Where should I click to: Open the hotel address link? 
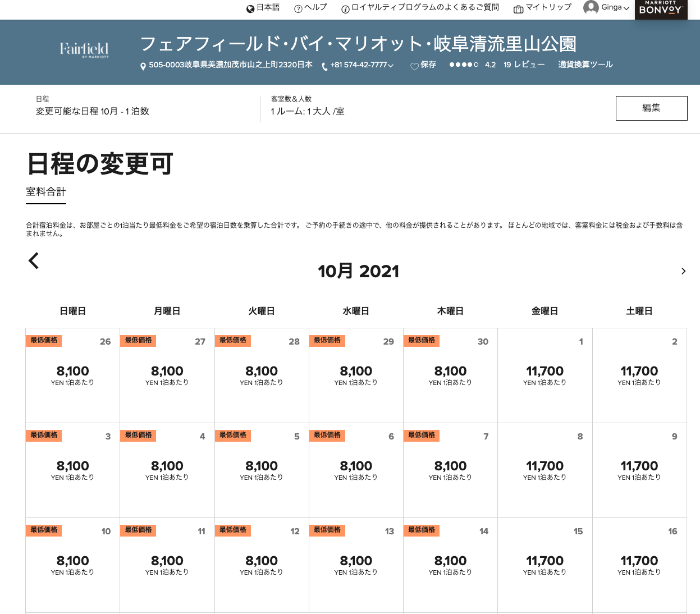(x=231, y=65)
